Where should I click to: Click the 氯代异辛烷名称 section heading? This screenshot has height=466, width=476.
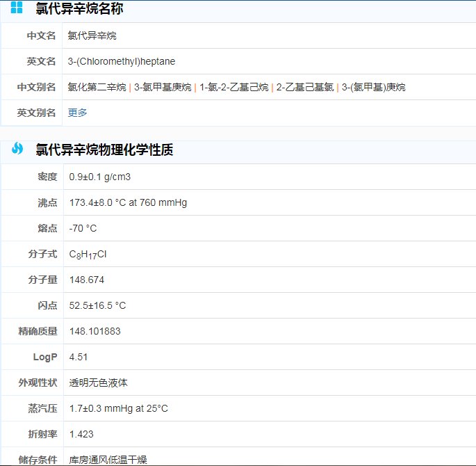point(79,8)
